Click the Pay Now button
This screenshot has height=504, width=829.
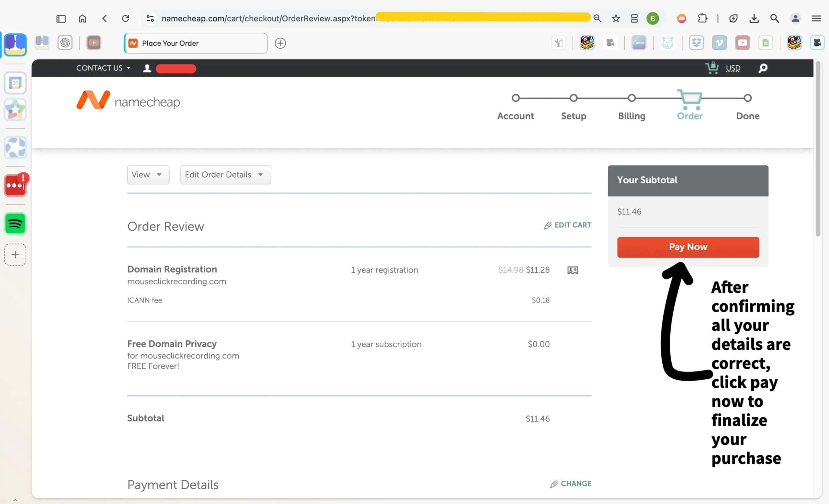688,247
